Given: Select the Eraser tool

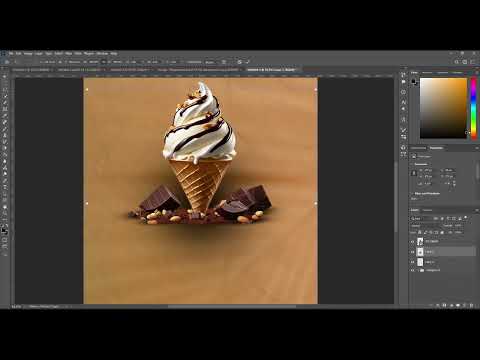Looking at the screenshot, I should tap(5, 148).
